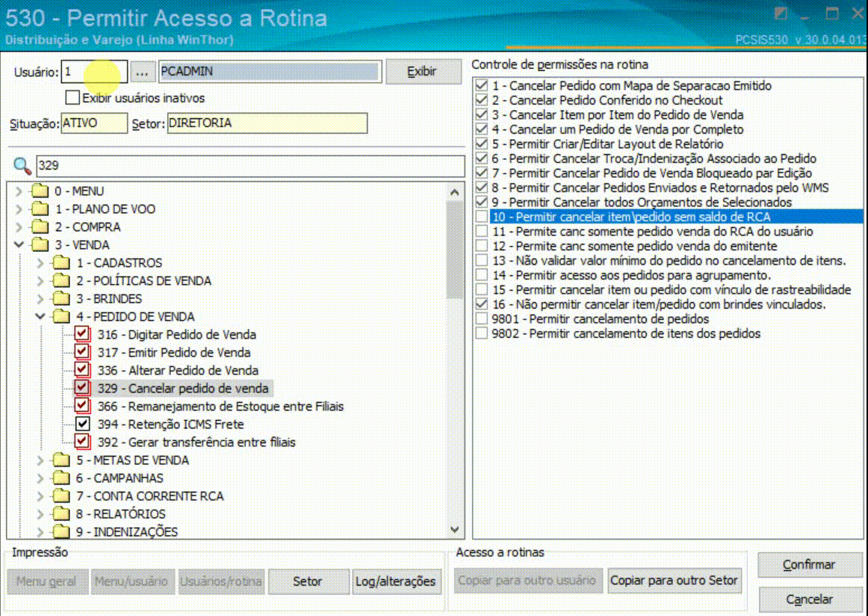Uncheck permission 16 brindes vinculados
Image resolution: width=868 pixels, height=616 pixels.
(x=482, y=304)
